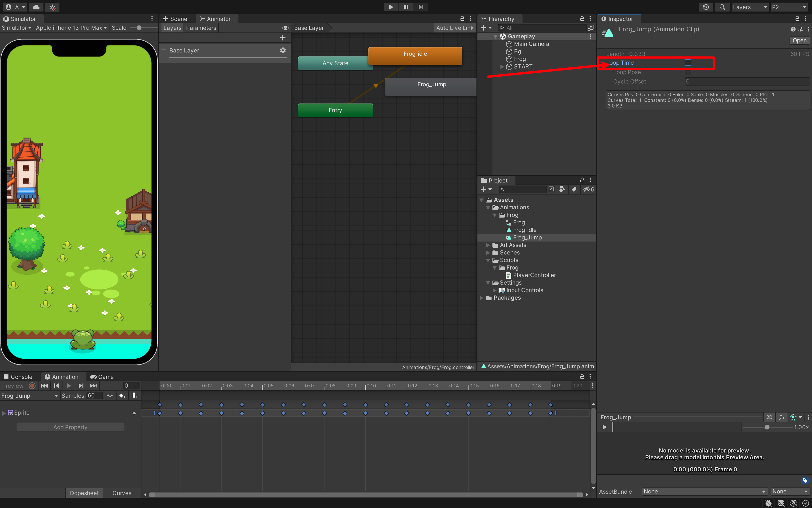Open the Inspector presets icon
This screenshot has height=508, width=812.
(x=800, y=29)
